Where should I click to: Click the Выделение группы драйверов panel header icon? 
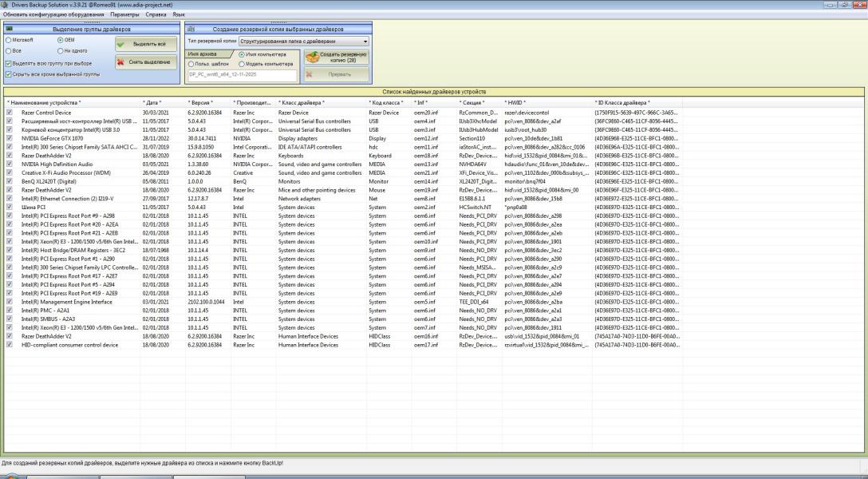pos(10,29)
